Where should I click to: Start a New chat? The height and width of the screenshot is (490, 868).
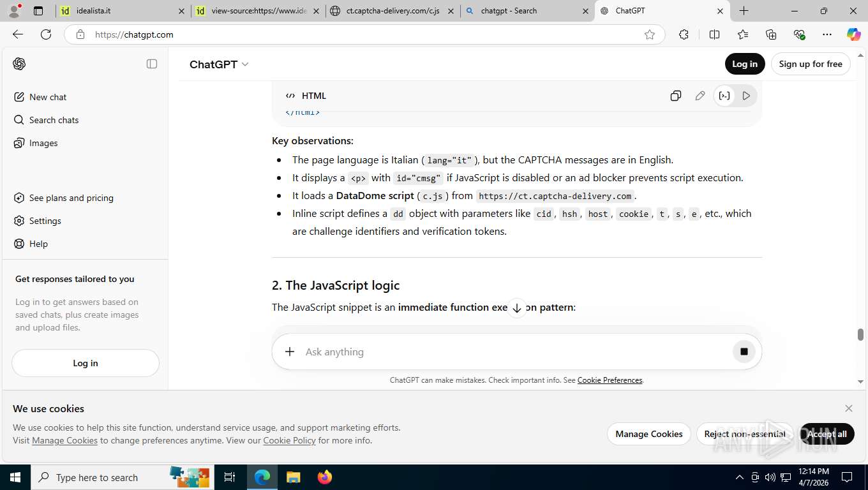coord(48,97)
